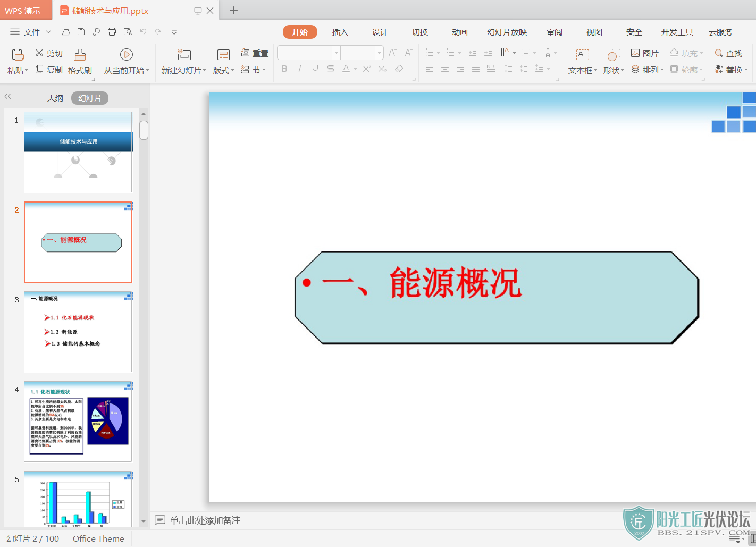Click the increase indent icon

coord(488,53)
